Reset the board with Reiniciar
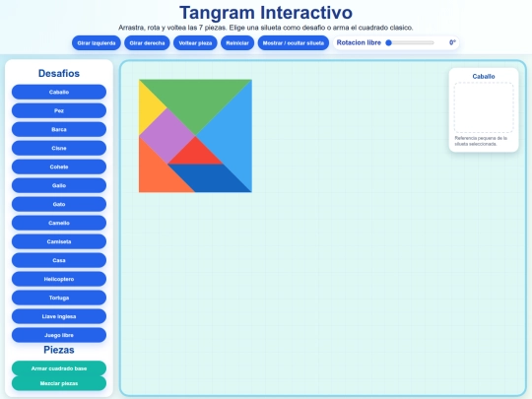This screenshot has height=399, width=532. tap(237, 43)
